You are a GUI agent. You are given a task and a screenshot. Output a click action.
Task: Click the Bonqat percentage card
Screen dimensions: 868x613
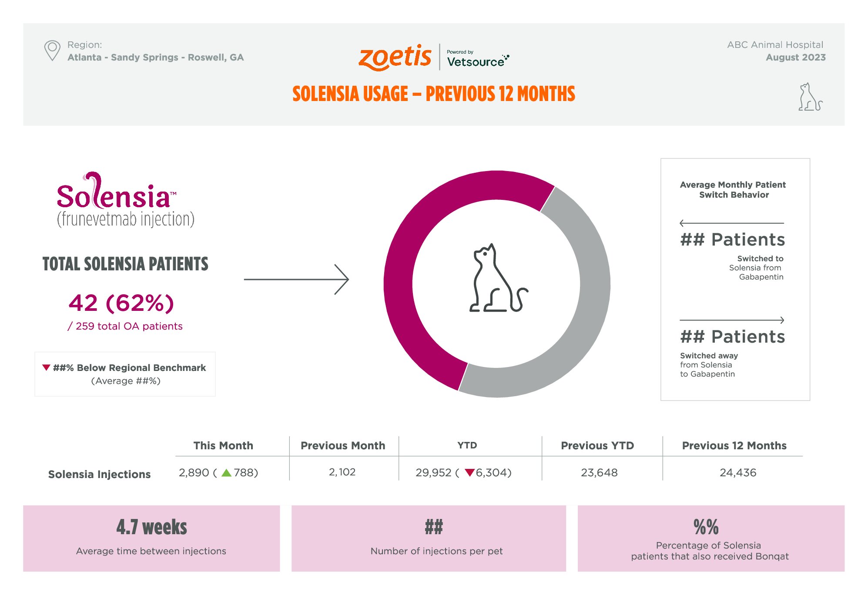pyautogui.click(x=711, y=539)
